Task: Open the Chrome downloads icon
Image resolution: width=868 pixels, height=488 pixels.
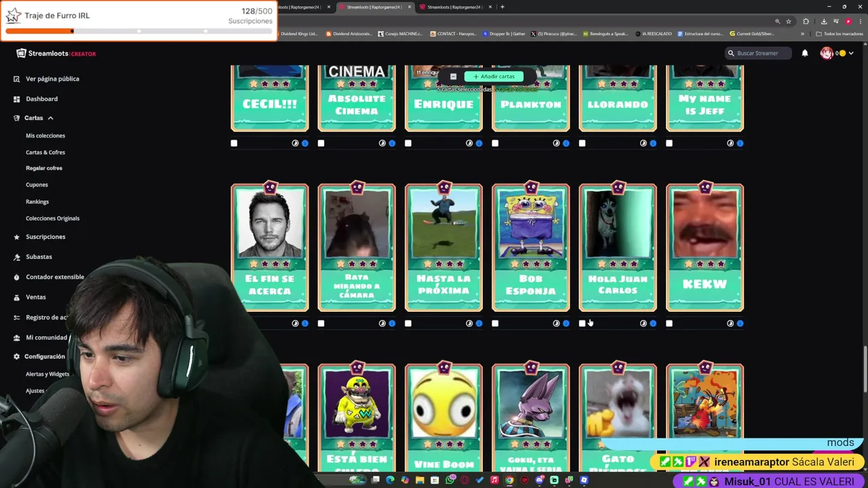Action: (823, 21)
